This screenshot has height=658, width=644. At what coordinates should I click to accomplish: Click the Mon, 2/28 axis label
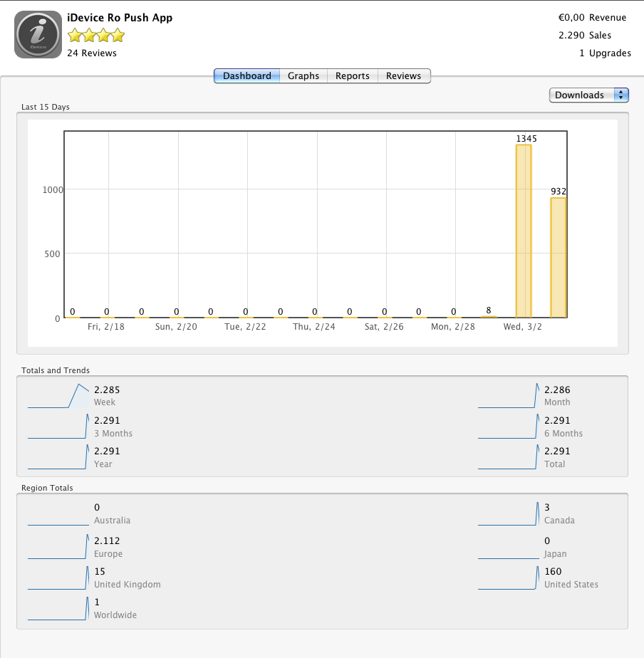pyautogui.click(x=453, y=327)
